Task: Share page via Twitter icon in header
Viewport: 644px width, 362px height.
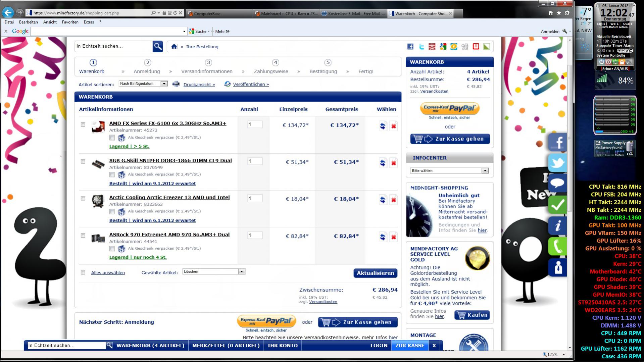Action: pyautogui.click(x=421, y=47)
